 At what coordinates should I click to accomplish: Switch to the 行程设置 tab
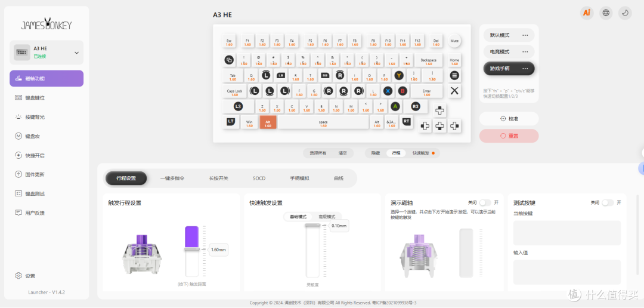pyautogui.click(x=126, y=178)
